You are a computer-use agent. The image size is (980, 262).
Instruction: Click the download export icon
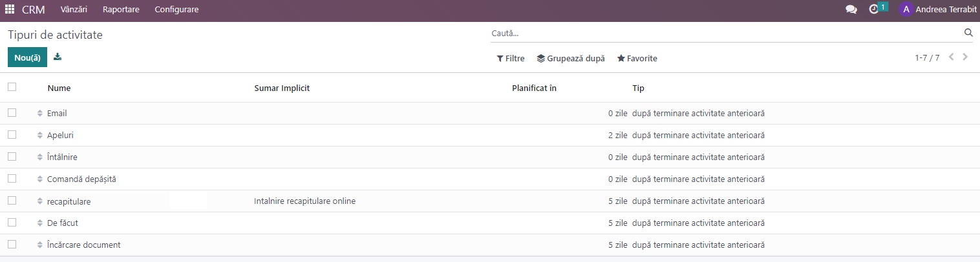[58, 57]
